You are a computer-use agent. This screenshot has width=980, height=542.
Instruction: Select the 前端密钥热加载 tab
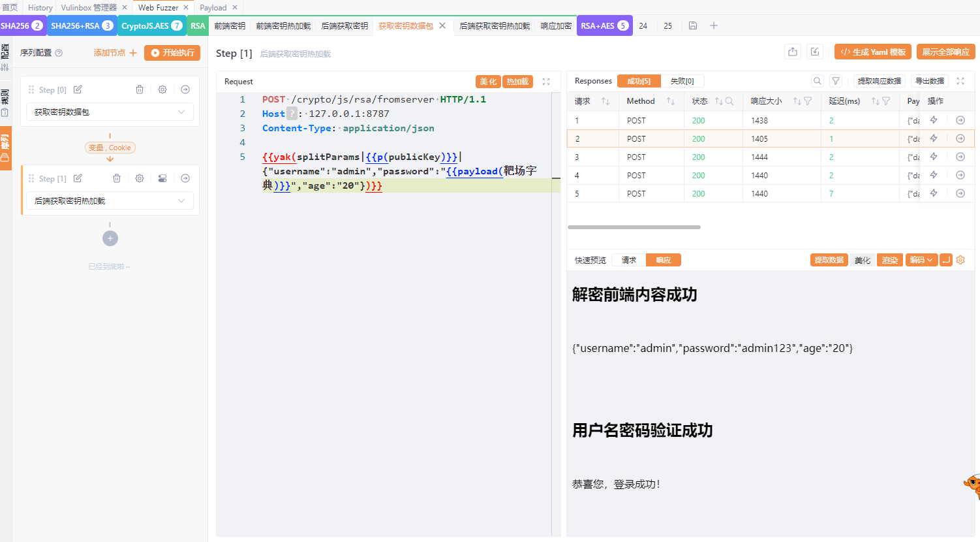(x=283, y=25)
